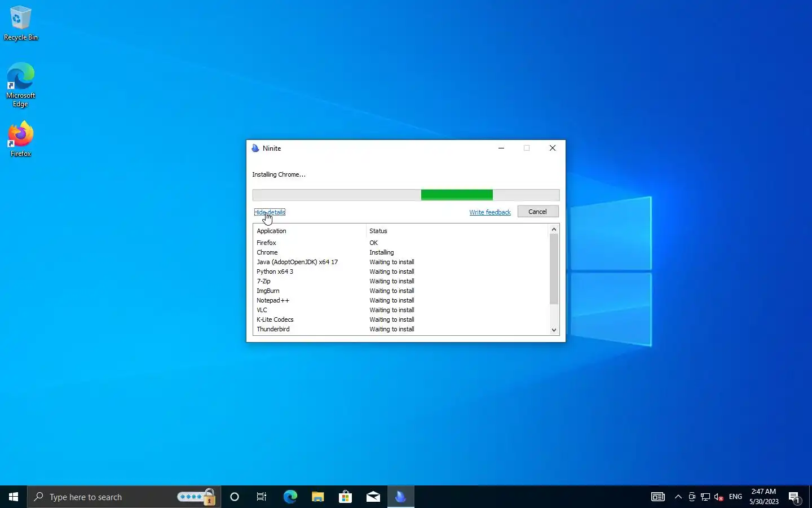Select the ImgBurn row
812x508 pixels.
click(401, 291)
